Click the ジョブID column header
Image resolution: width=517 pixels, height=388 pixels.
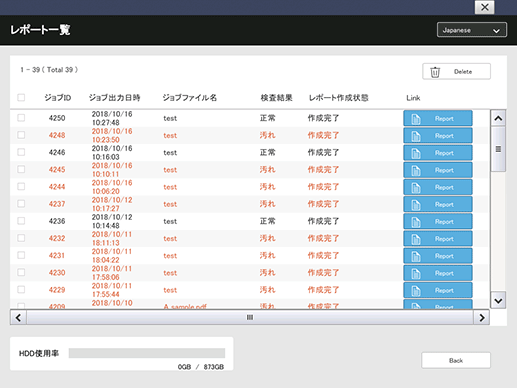tap(58, 98)
